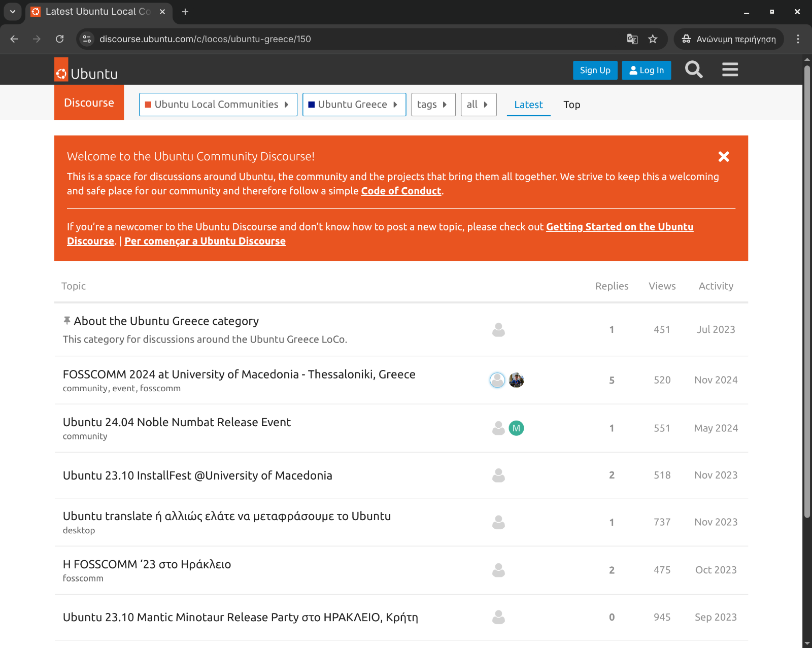The width and height of the screenshot is (812, 648).
Task: Open About the Ubuntu Greece category topic
Action: click(x=166, y=321)
